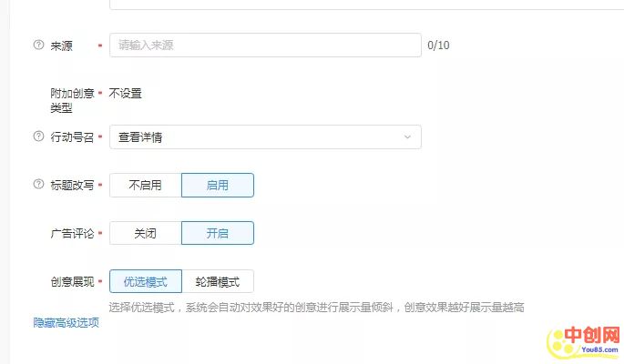Turn off 广告评论 via 关闭
This screenshot has height=364, width=624.
[x=145, y=233]
